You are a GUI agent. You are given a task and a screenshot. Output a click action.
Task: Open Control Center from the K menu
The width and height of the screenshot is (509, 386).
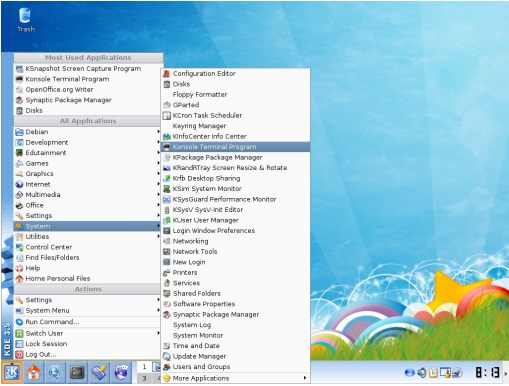coord(87,247)
